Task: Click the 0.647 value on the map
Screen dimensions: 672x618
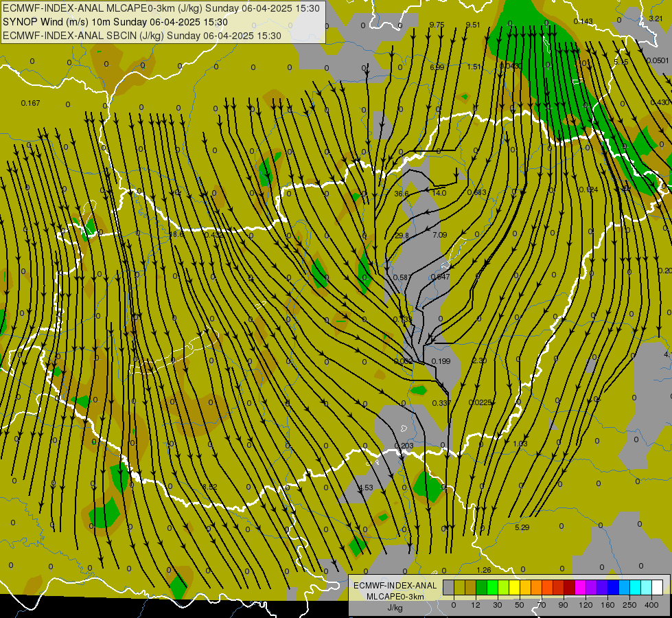Action: (x=440, y=277)
